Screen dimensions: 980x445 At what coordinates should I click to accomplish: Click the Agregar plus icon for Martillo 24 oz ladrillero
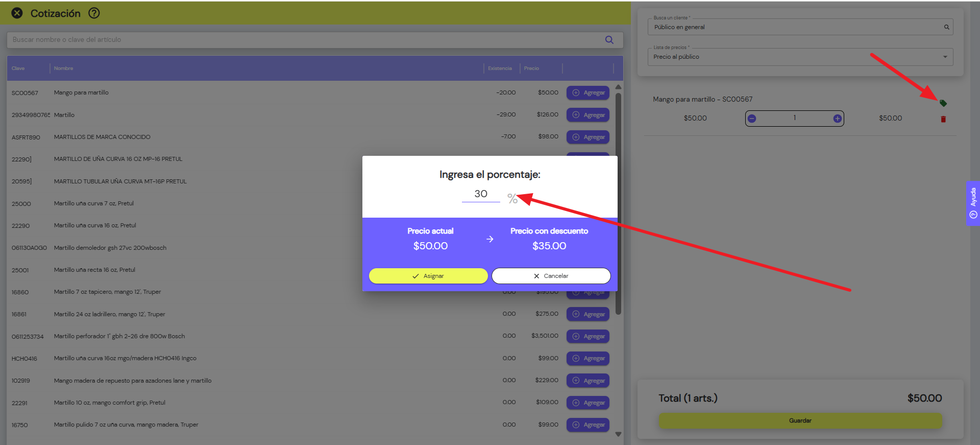pos(576,314)
